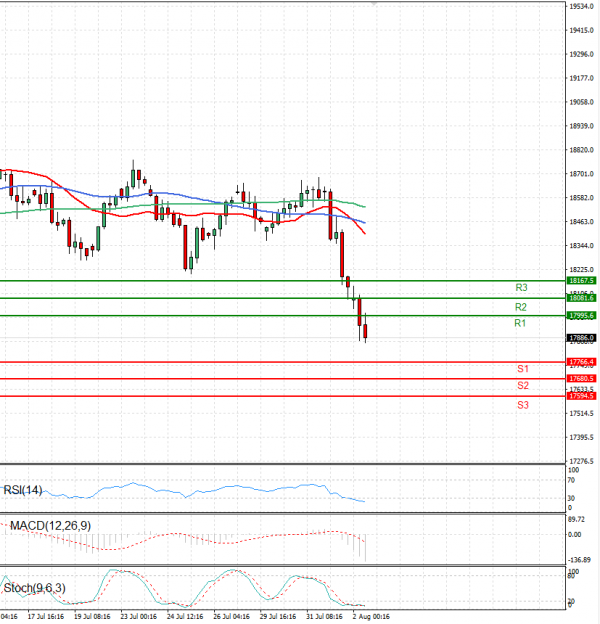This screenshot has height=624, width=600.
Task: Click the 19534.0 price axis value
Action: (x=582, y=6)
